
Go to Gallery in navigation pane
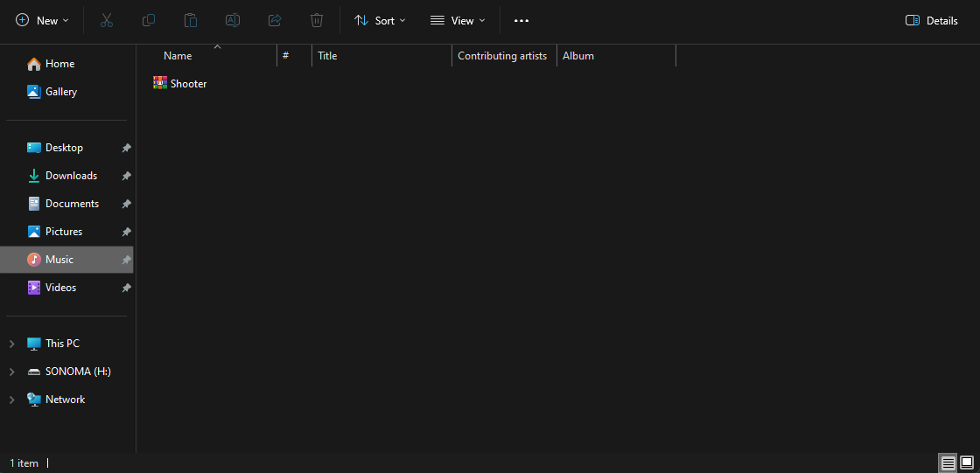(x=60, y=92)
